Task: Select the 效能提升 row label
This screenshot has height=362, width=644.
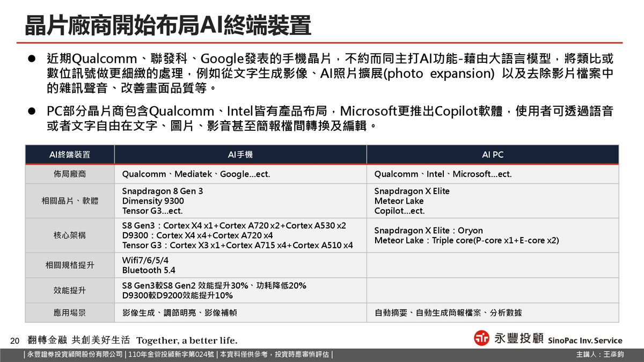Action: click(x=69, y=290)
